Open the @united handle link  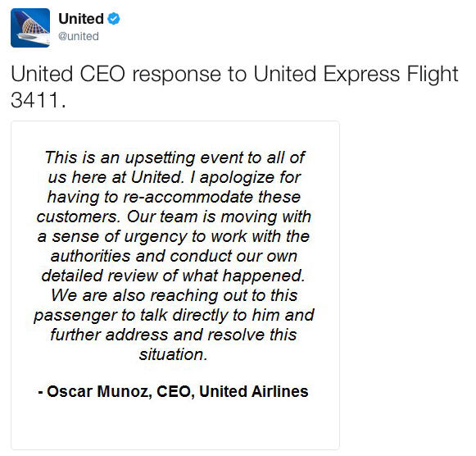79,36
